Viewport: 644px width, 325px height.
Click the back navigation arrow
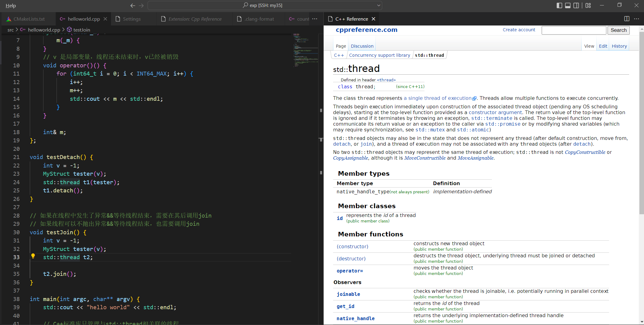[133, 5]
